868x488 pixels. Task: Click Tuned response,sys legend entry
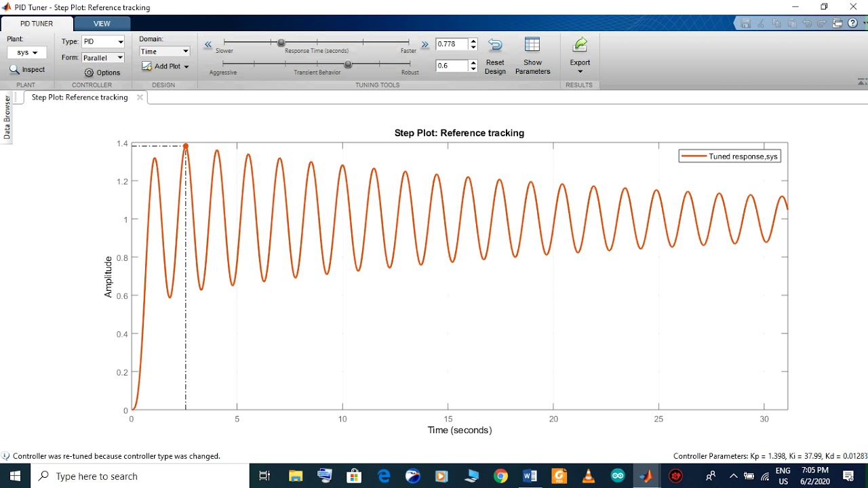tap(730, 156)
